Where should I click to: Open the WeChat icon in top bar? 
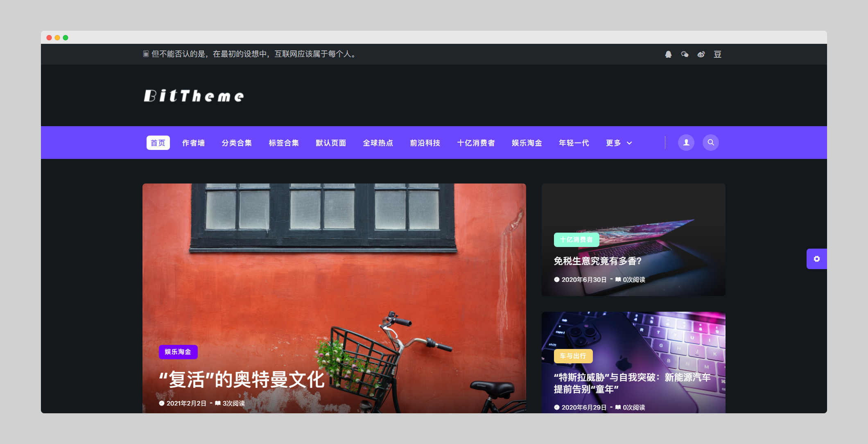click(685, 54)
